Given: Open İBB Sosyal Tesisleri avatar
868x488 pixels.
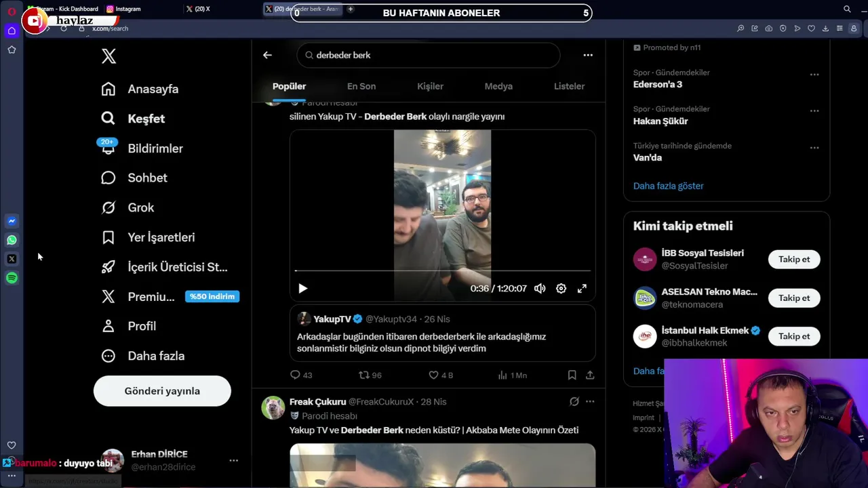Looking at the screenshot, I should tap(645, 259).
